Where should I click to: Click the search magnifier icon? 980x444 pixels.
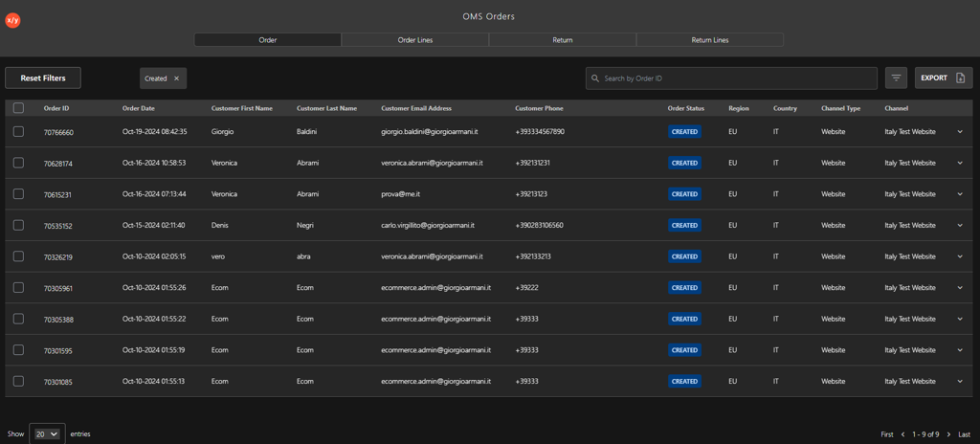click(x=595, y=78)
